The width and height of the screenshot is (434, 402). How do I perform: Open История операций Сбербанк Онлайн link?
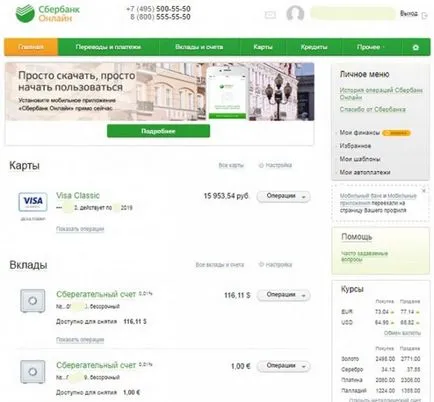[x=381, y=94]
